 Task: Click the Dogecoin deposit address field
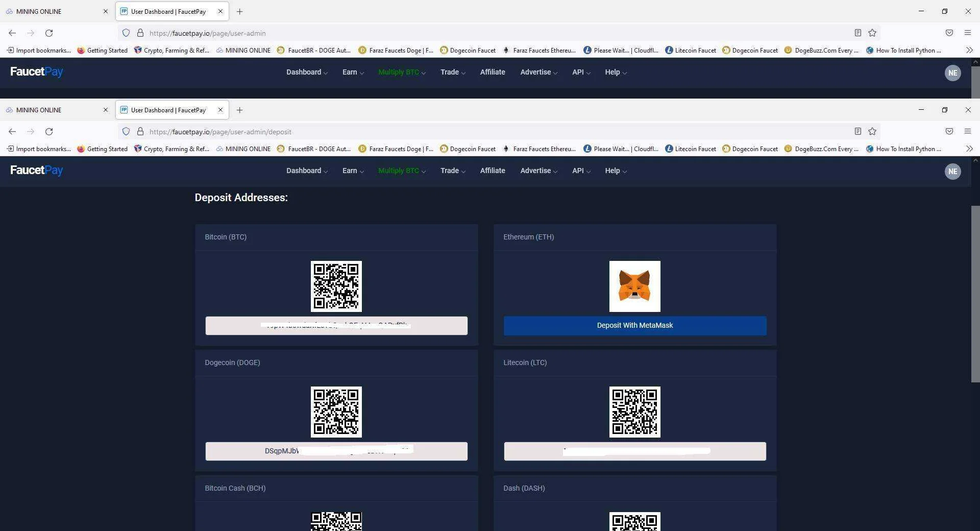336,451
